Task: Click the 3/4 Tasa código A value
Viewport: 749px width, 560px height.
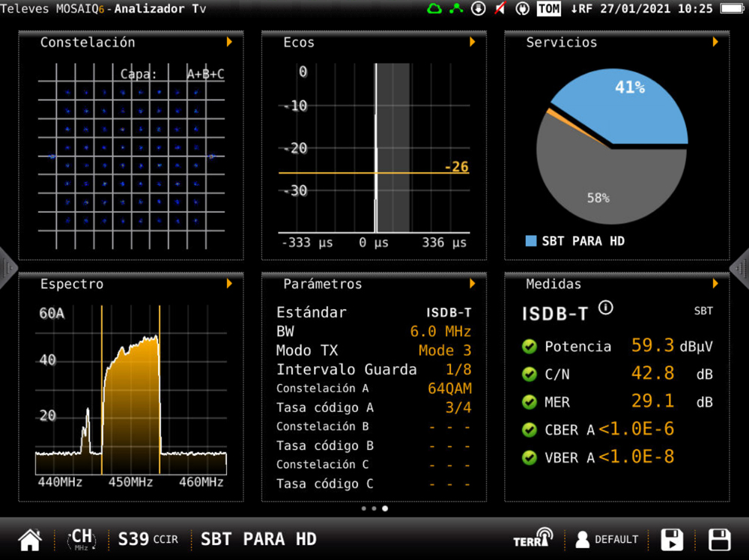Action: point(458,408)
